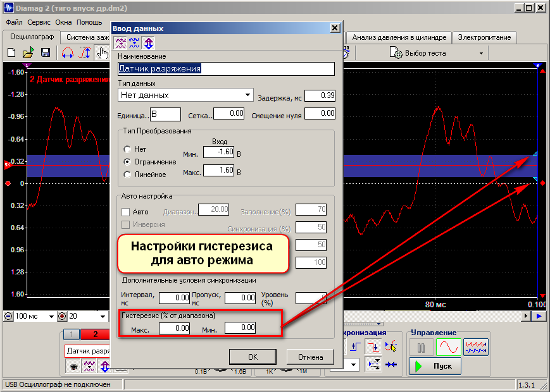Click purple waveform icon below channel name

pos(89,367)
